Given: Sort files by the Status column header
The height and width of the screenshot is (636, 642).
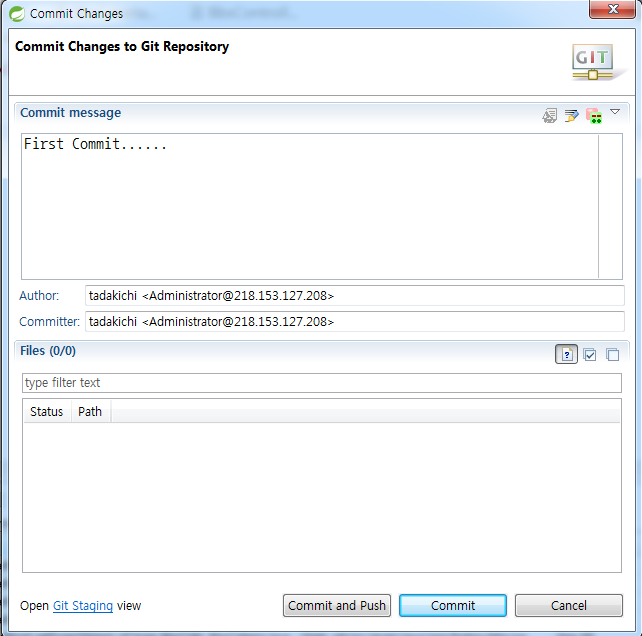Looking at the screenshot, I should [47, 412].
